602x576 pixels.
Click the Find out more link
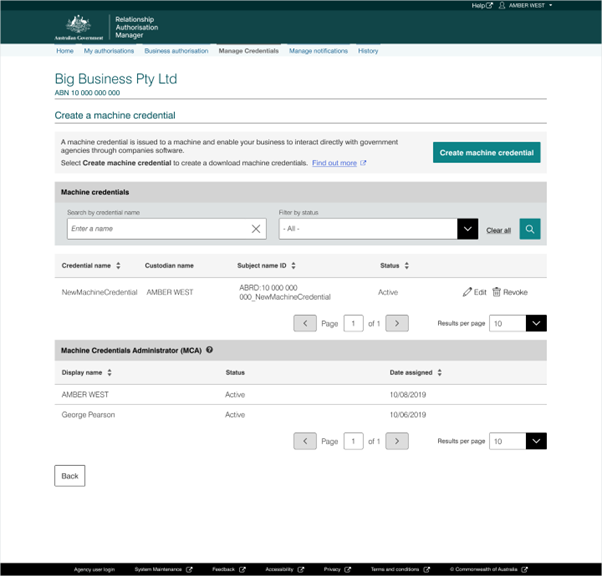pos(334,163)
